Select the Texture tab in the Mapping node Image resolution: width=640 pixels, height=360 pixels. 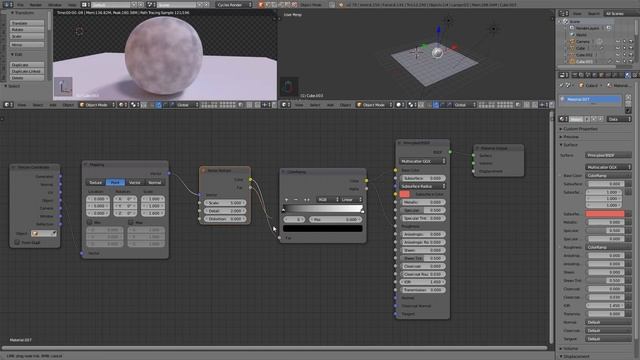(96, 182)
